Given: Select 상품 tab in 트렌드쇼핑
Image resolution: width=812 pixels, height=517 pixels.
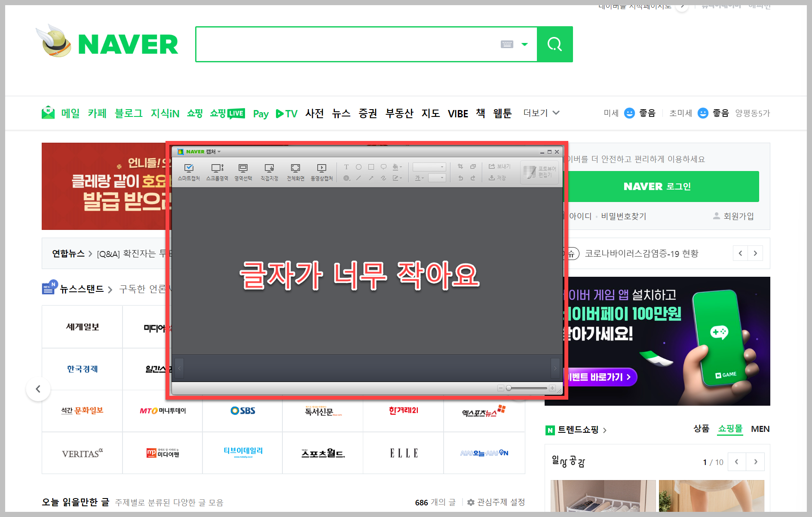Looking at the screenshot, I should pyautogui.click(x=701, y=428).
